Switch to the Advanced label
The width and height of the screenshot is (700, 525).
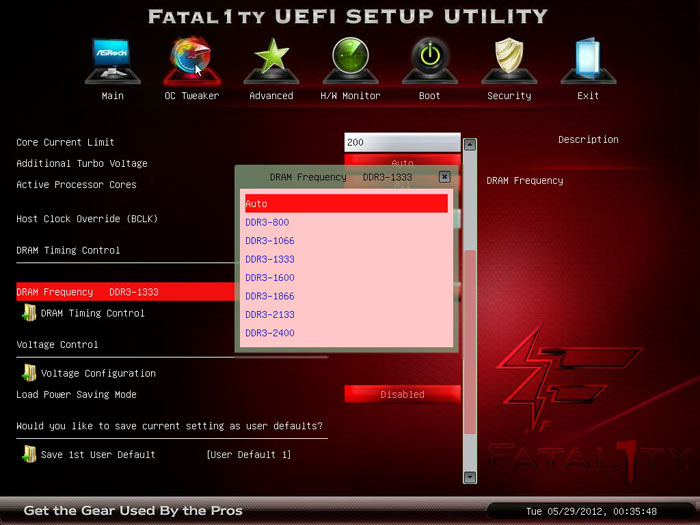271,96
